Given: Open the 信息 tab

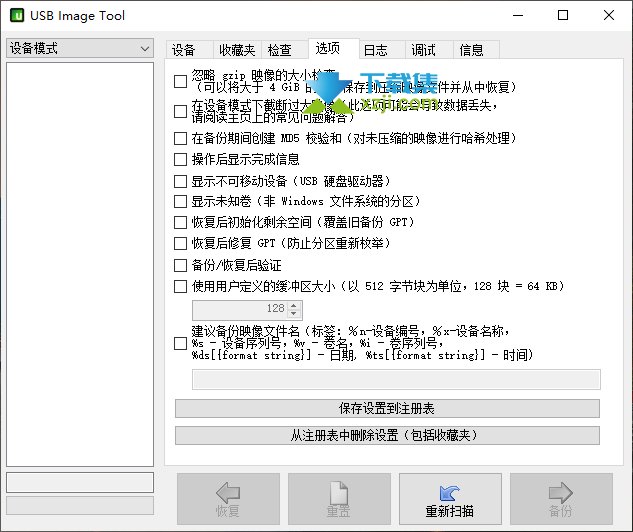Looking at the screenshot, I should tap(476, 50).
